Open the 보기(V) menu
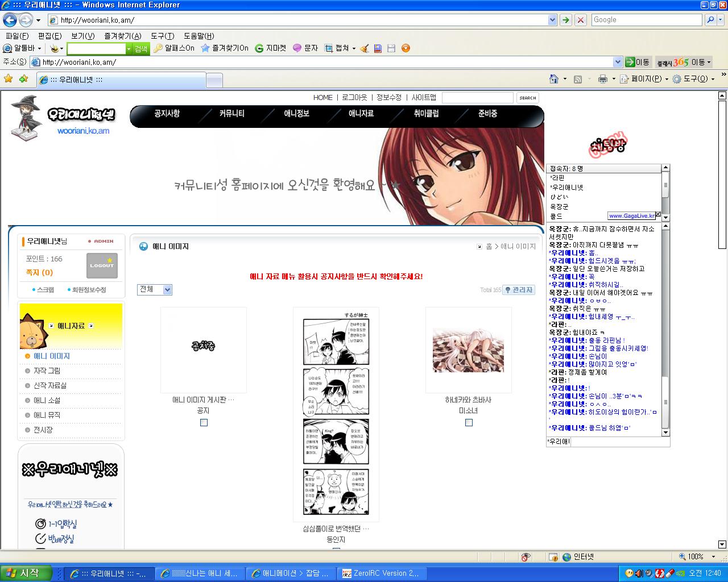Screen dimensions: 728x582 pos(82,36)
